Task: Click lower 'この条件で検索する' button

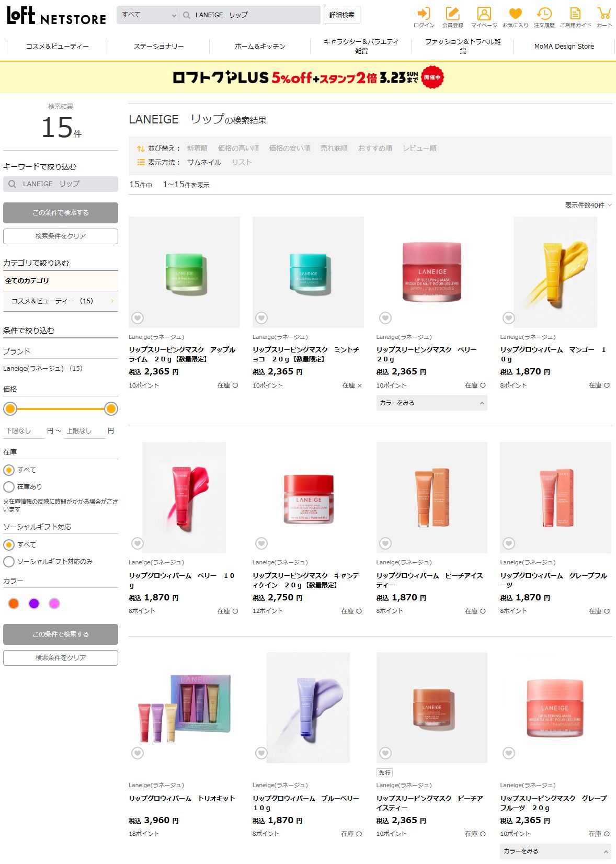Action: point(61,634)
